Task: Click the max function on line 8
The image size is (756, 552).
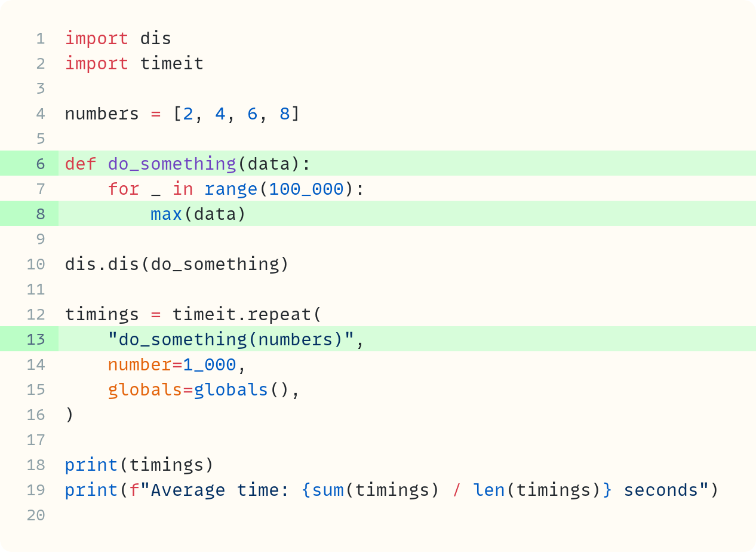Action: (x=165, y=214)
